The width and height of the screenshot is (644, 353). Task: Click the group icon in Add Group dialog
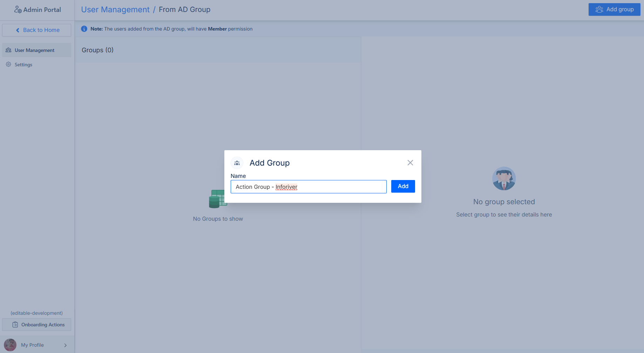(237, 163)
